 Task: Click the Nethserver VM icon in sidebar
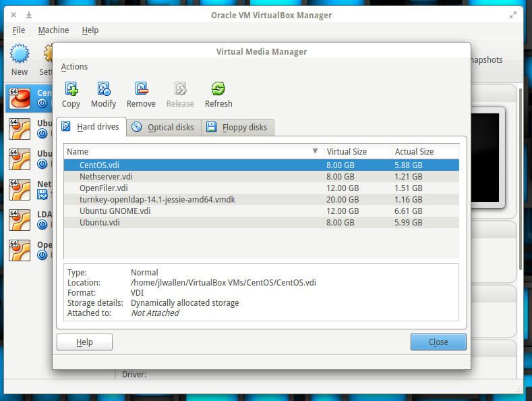pyautogui.click(x=20, y=190)
